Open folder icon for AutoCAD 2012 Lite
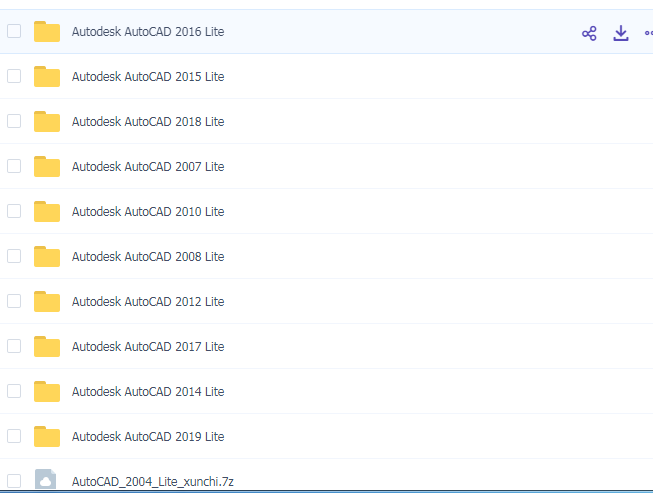The height and width of the screenshot is (493, 653). [47, 301]
